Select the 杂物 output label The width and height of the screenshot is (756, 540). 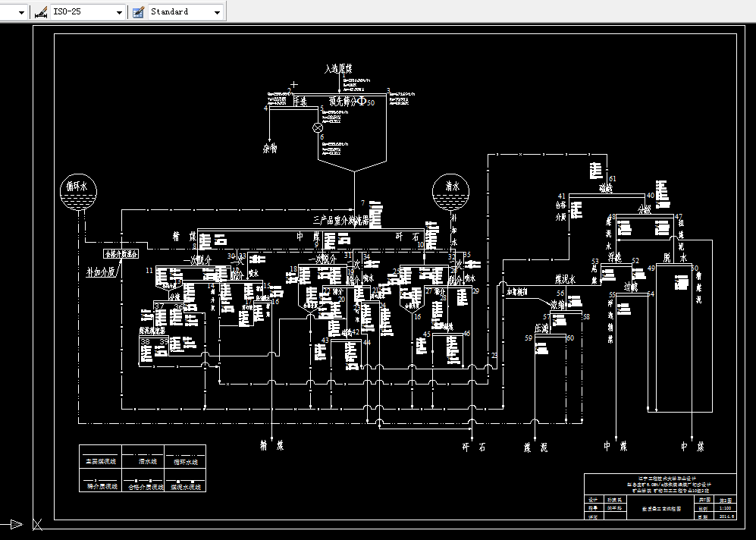click(x=270, y=148)
